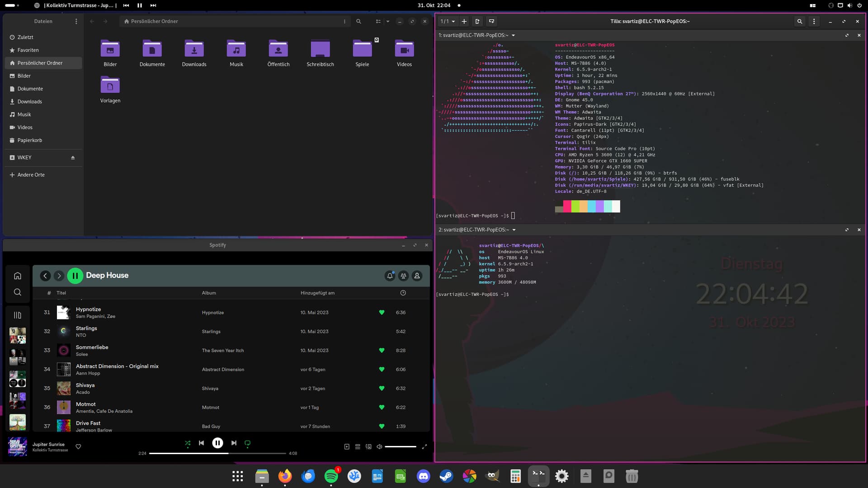Click the Spotify search magnifier icon
868x488 pixels.
coord(18,292)
